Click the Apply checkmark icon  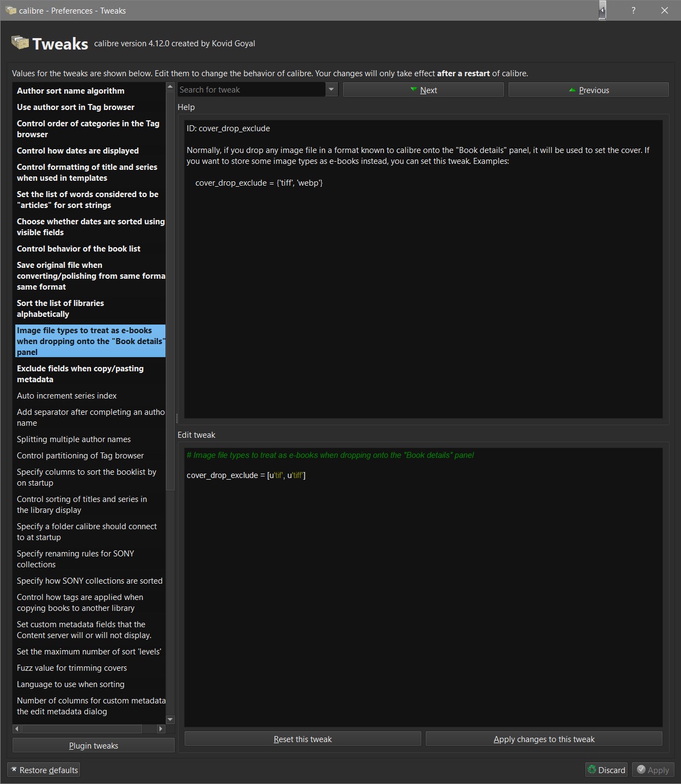click(x=641, y=769)
